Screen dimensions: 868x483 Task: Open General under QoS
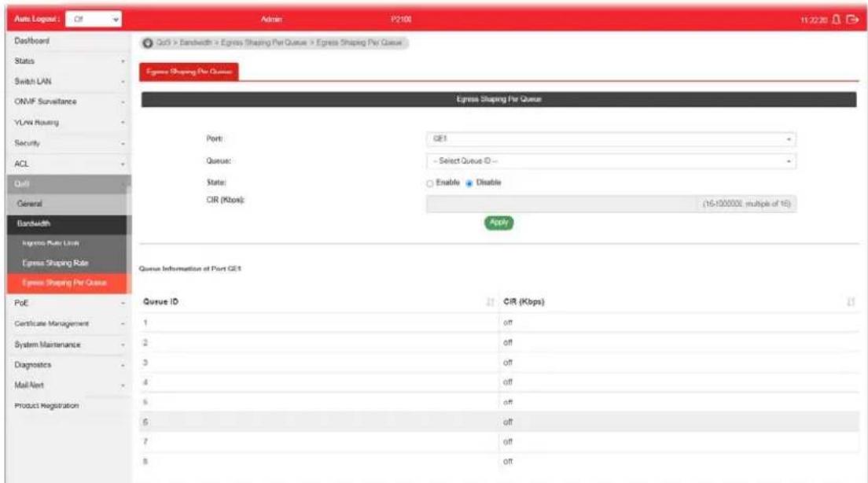point(67,204)
